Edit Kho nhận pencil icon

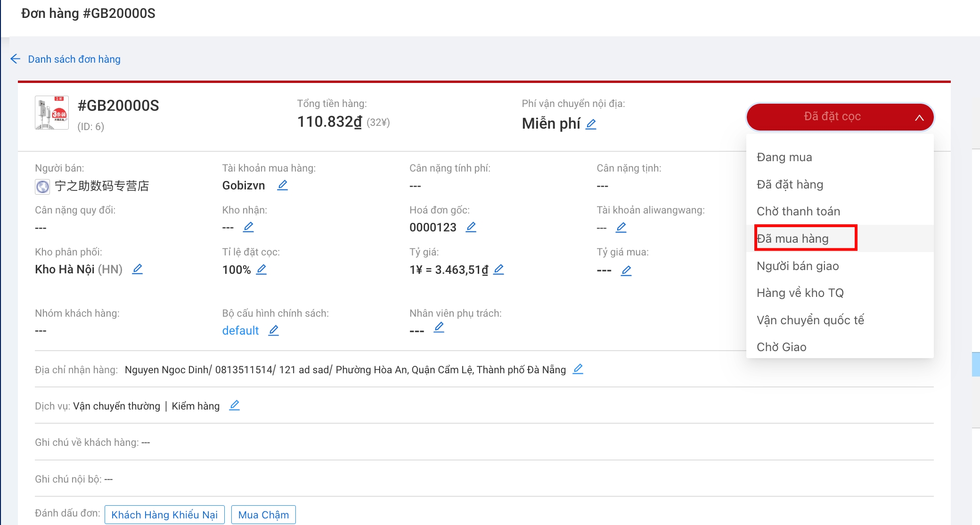[x=248, y=227]
